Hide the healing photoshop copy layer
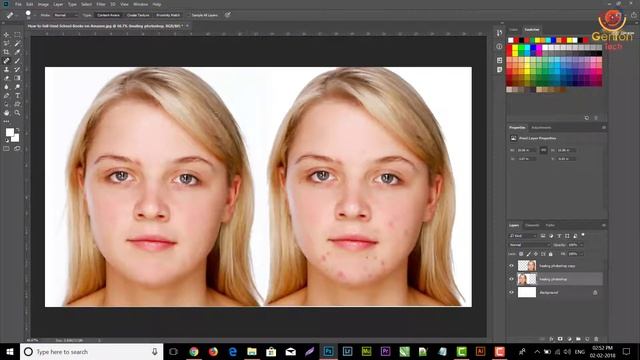Image resolution: width=640 pixels, height=360 pixels. (511, 266)
